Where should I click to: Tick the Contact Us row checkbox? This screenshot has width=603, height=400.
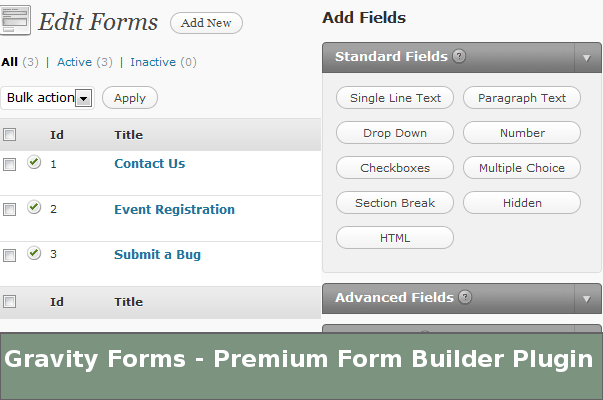tap(10, 164)
